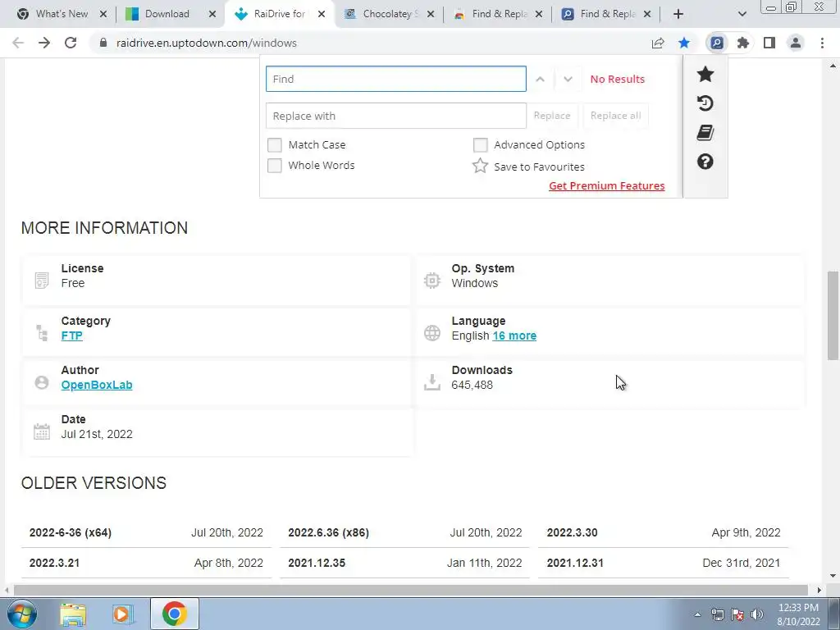Click the horizontal page scrollbar
Image resolution: width=840 pixels, height=630 pixels.
411,590
